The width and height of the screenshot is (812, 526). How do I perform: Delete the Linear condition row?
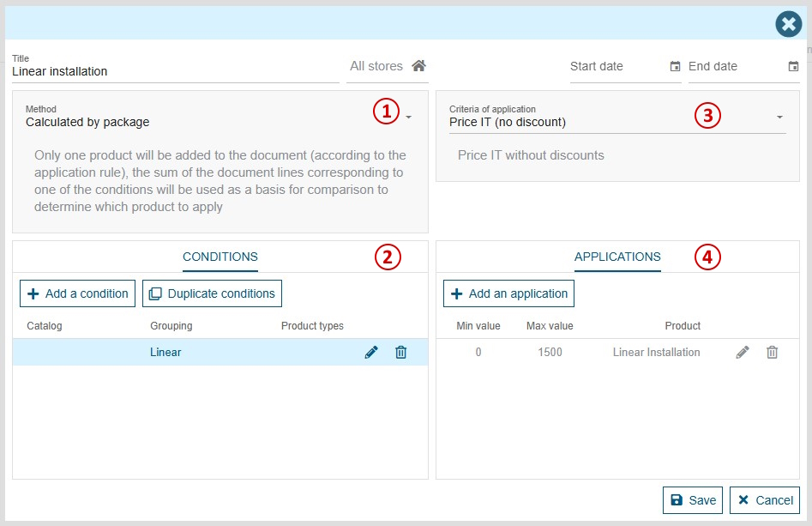[x=400, y=352]
